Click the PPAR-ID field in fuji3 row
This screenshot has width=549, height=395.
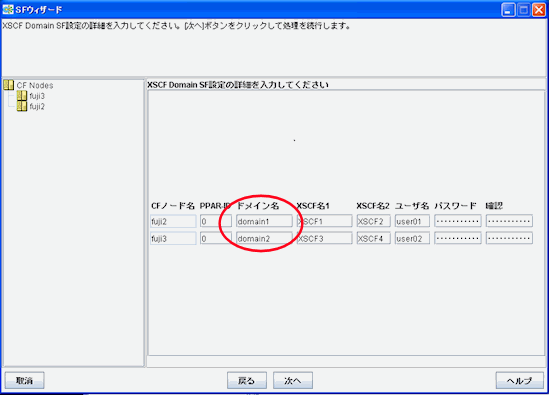coord(216,238)
